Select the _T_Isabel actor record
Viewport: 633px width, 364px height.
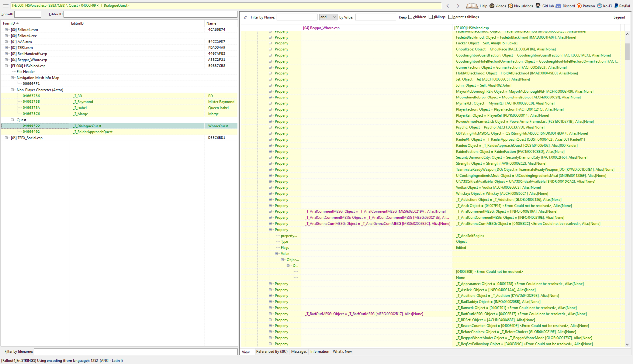(x=119, y=108)
